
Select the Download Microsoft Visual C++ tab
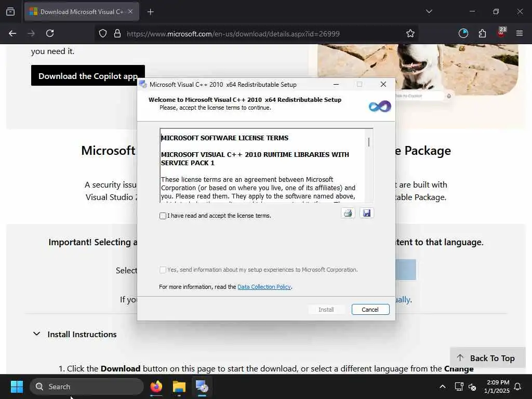coord(82,12)
